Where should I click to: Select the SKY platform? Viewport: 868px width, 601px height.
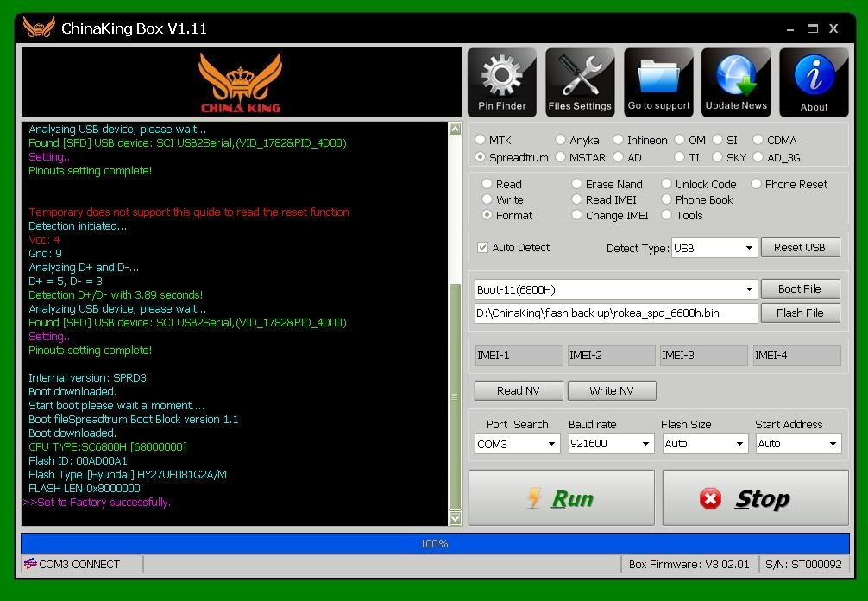[717, 157]
